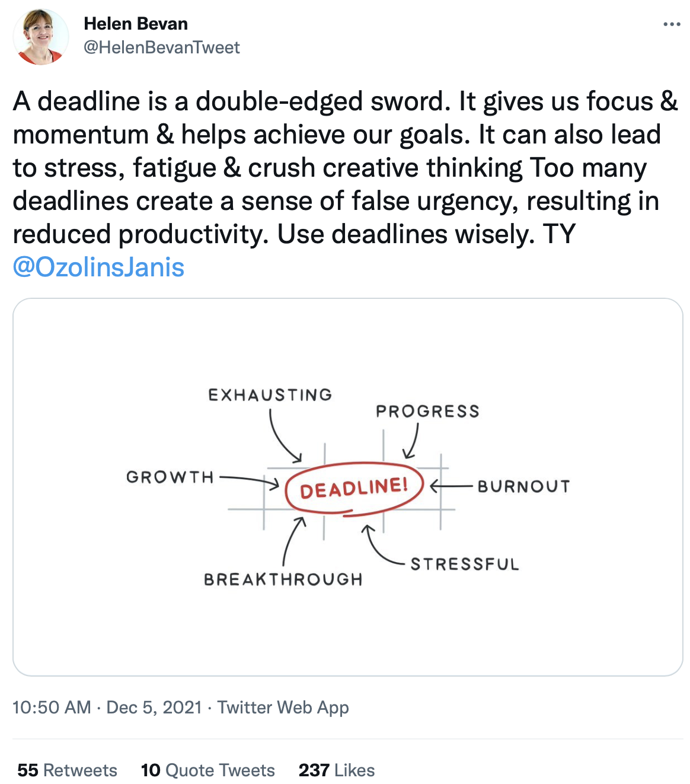Open the 10:50 AM · Dec 5, 2021 timestamp
This screenshot has height=784, width=690.
pos(107,707)
